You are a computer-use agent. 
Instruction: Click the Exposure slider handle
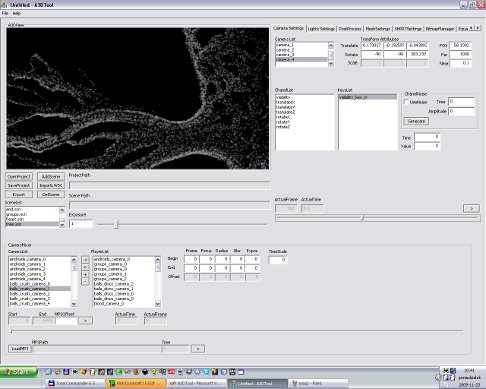coord(116,224)
